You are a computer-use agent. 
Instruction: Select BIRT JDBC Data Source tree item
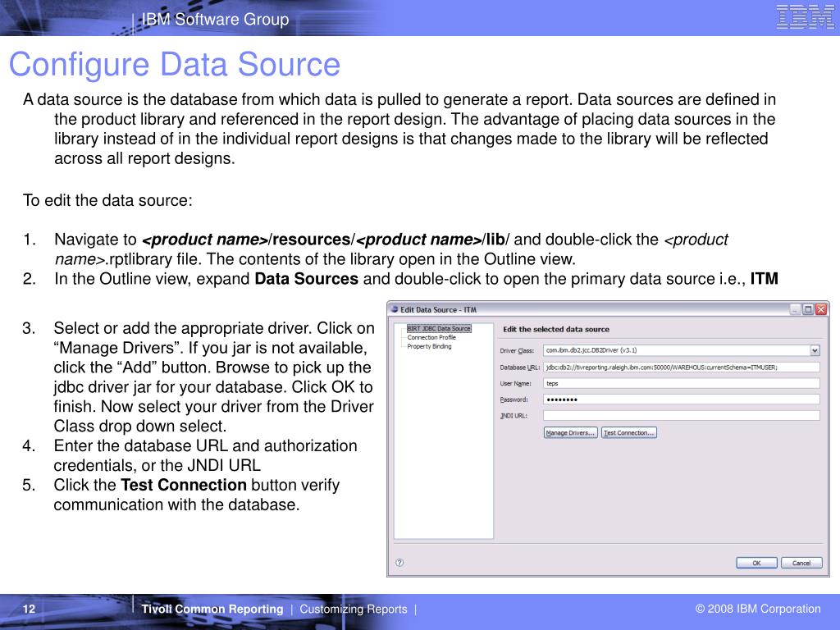coord(439,328)
